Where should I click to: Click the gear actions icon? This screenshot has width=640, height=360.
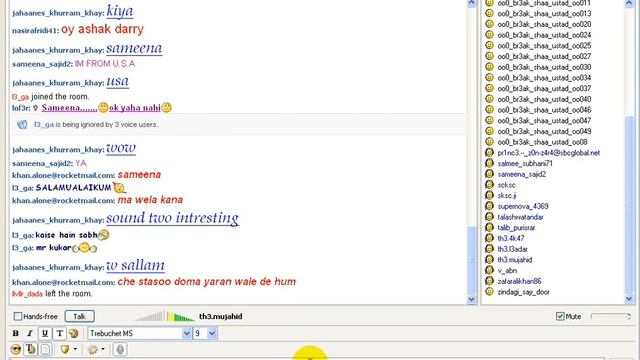[x=93, y=349]
